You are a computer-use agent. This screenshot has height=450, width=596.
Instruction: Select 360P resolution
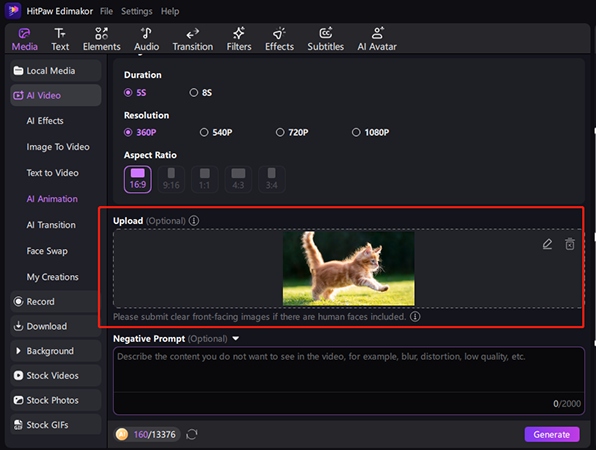[x=140, y=132]
